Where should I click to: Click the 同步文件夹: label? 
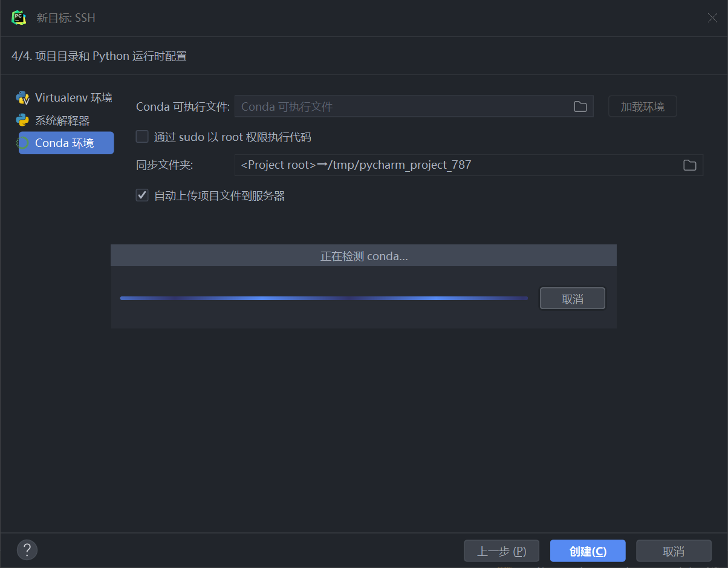(x=164, y=165)
